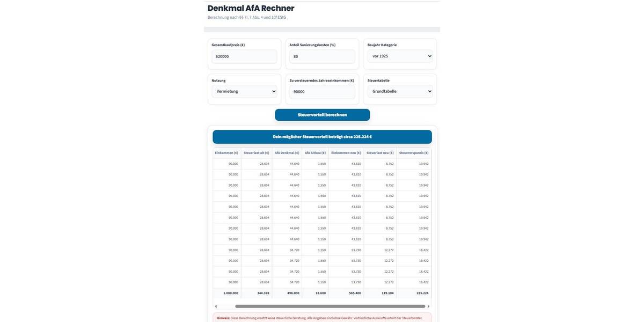This screenshot has width=644, height=322.
Task: Select the AfA Denkmal column header
Action: pyautogui.click(x=287, y=153)
